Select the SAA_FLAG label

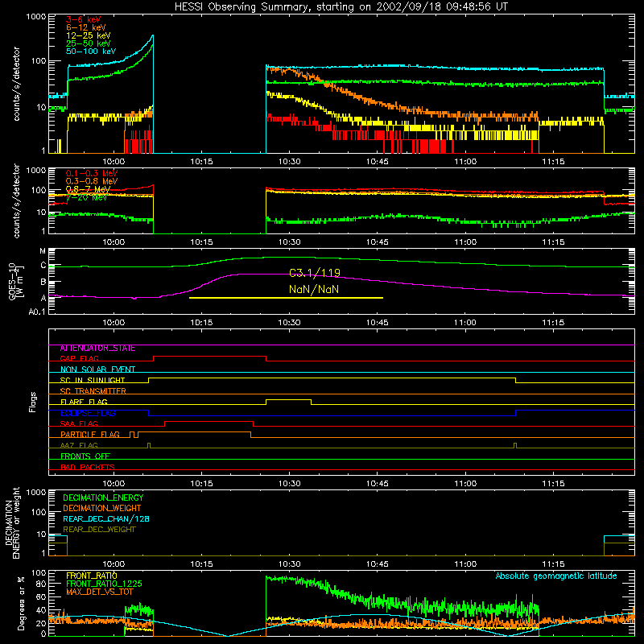[x=79, y=423]
